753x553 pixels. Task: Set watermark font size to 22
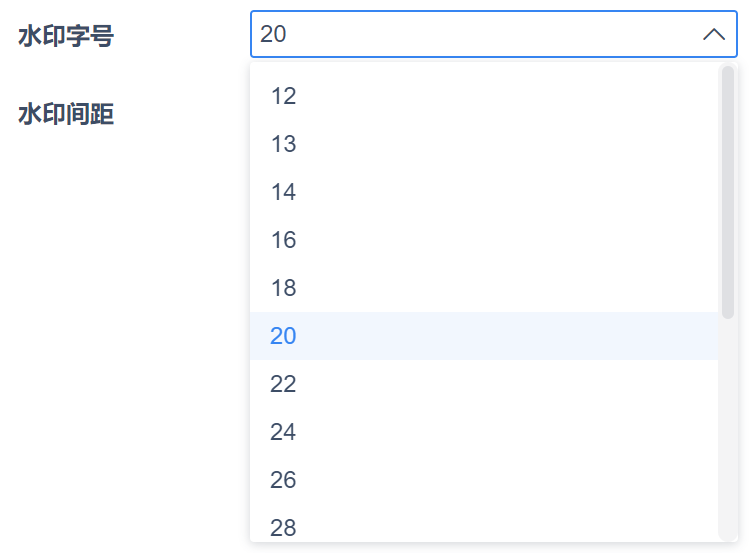284,384
